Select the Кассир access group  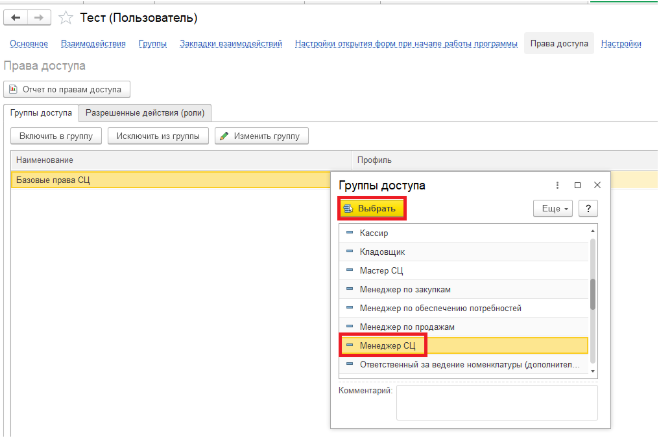pyautogui.click(x=373, y=233)
